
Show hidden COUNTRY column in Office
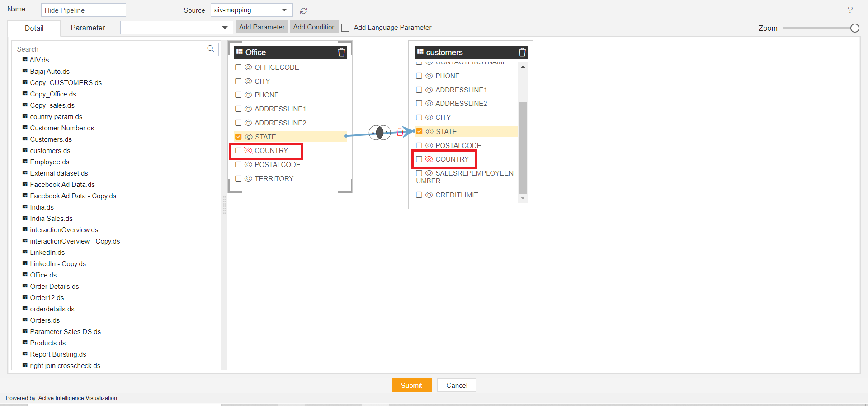[248, 151]
